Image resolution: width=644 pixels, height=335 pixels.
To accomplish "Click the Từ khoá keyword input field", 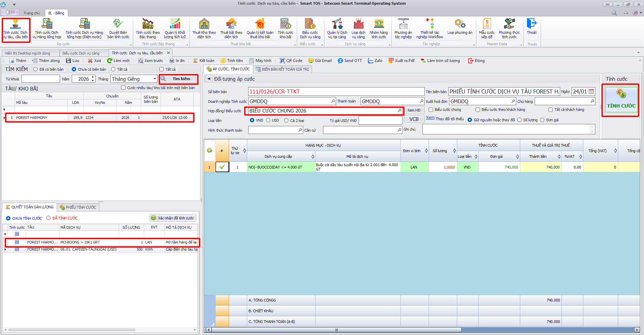I will tap(41, 79).
